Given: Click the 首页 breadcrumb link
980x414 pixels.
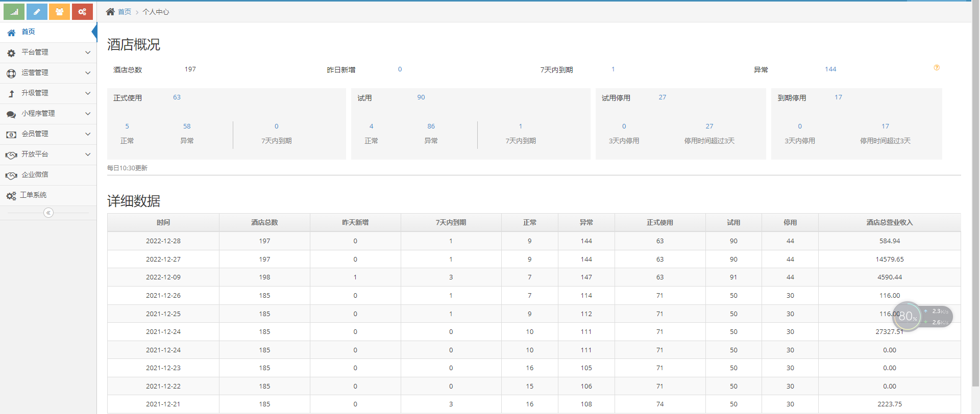Looking at the screenshot, I should (x=125, y=12).
